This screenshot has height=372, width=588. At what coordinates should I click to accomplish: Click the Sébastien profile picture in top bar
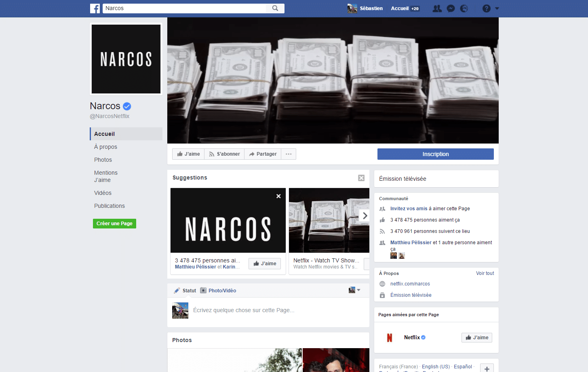coord(352,8)
